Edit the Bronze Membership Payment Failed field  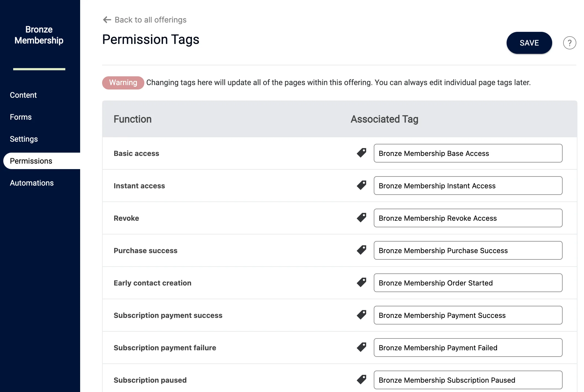[468, 348]
